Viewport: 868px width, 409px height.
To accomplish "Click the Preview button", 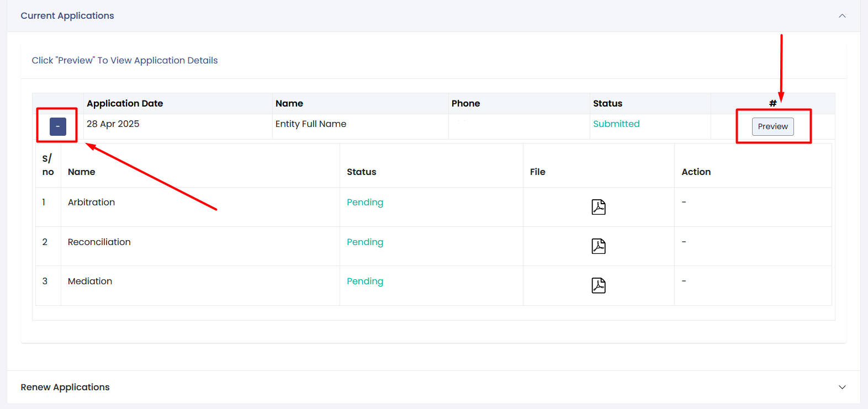I will click(772, 126).
